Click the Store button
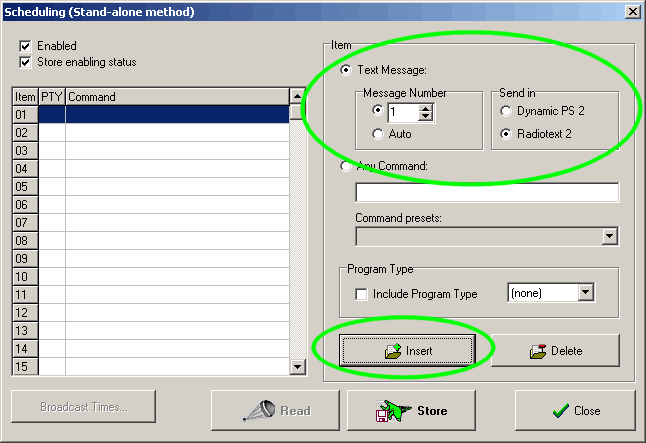This screenshot has width=646, height=443. [x=411, y=410]
